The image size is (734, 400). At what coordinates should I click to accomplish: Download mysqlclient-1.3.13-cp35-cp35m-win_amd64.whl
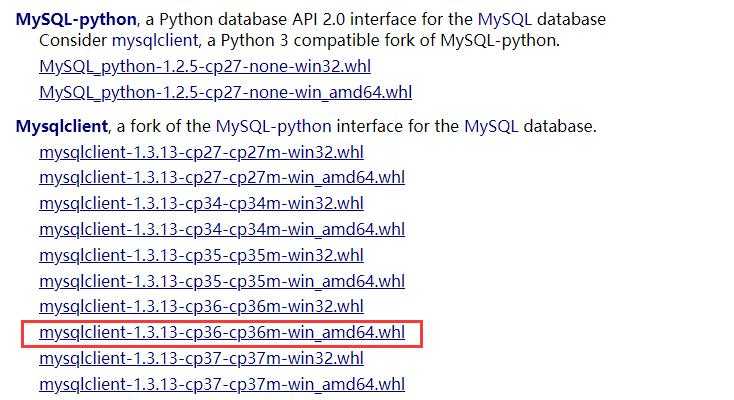point(222,281)
